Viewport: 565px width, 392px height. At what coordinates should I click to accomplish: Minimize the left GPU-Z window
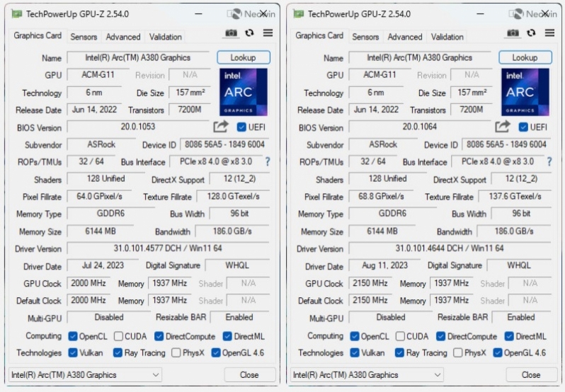pos(198,14)
